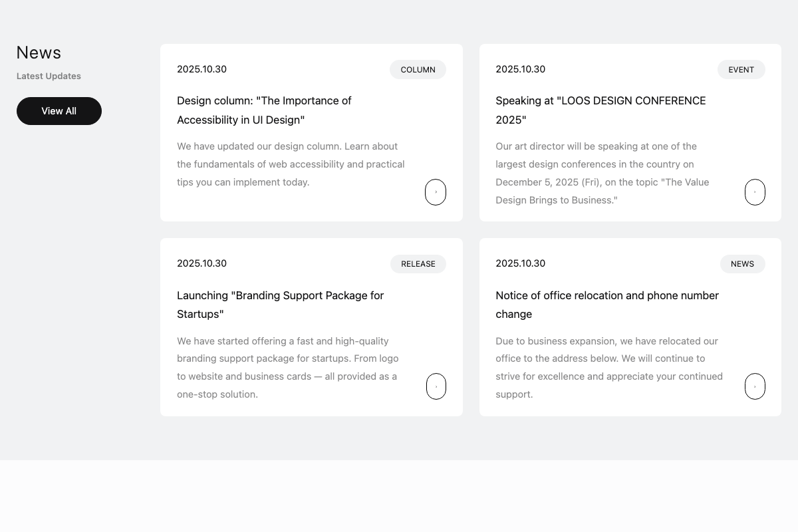Viewport: 798px width, 532px height.
Task: Open the "LOOS DESIGN CONFERENCE 2025" article title
Action: coord(600,110)
